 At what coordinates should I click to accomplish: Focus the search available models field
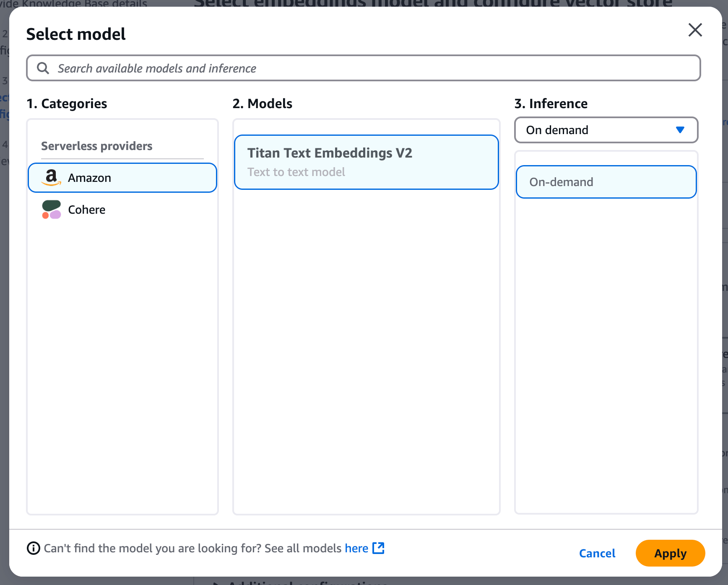(x=369, y=68)
